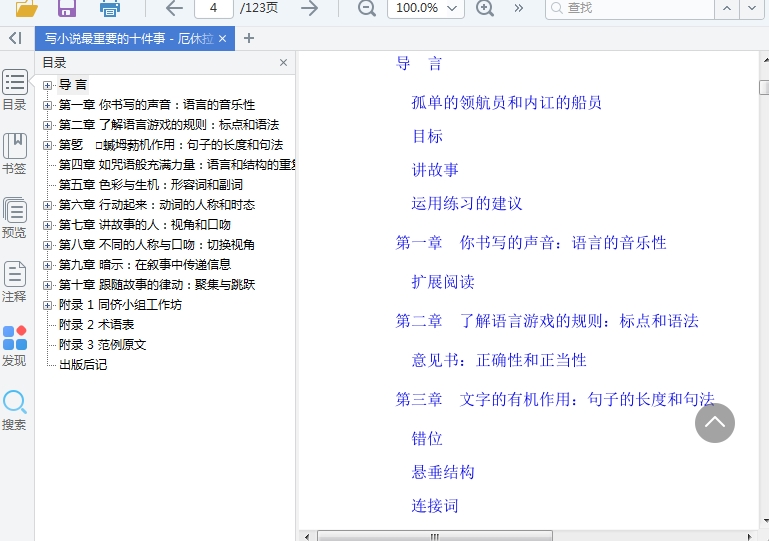Viewport: 769px width, 541px height.
Task: Click the horizontal scrollbar right arrow
Action: 749,537
